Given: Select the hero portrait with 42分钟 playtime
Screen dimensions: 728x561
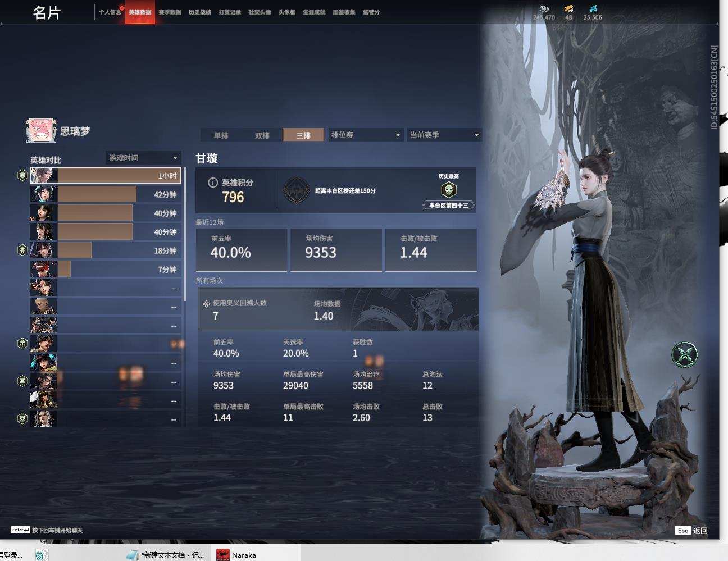Looking at the screenshot, I should (x=43, y=194).
